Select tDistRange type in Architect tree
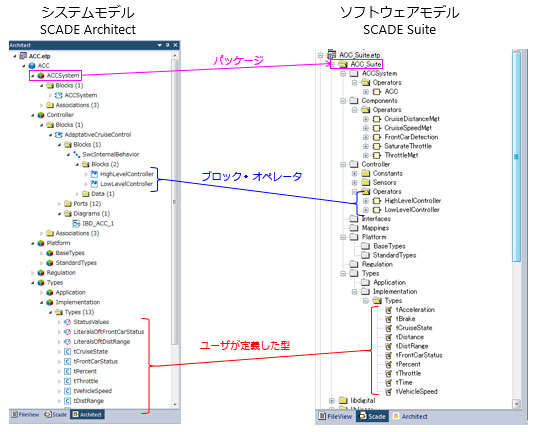This screenshot has width=536, height=432. tap(89, 401)
